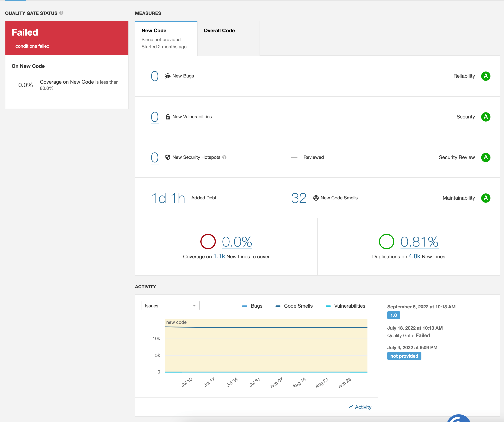The width and height of the screenshot is (504, 422).
Task: Click the New Code Smells radiation icon
Action: click(x=316, y=198)
